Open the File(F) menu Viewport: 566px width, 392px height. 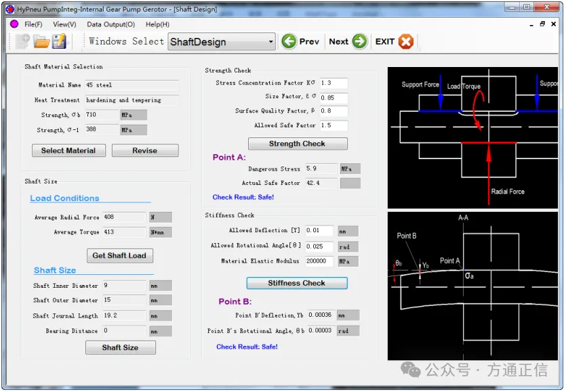tap(33, 24)
